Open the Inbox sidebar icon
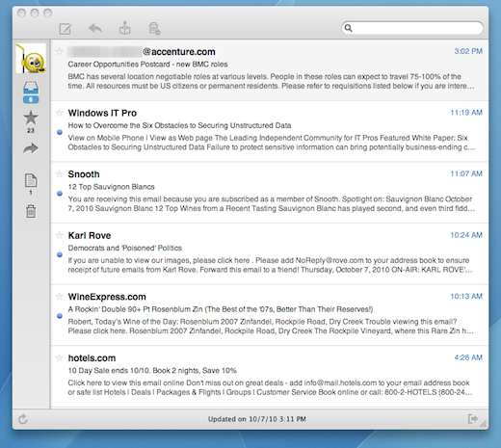 pos(31,88)
